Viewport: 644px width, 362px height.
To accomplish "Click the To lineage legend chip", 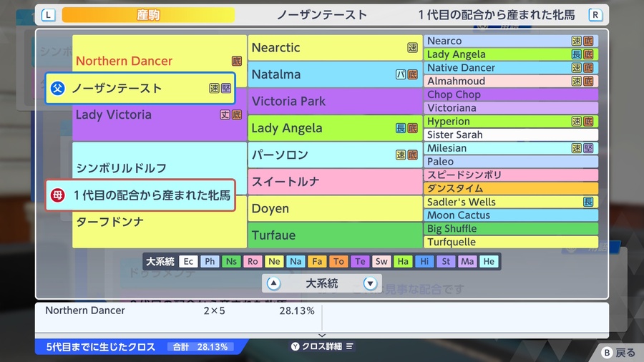I will point(338,261).
